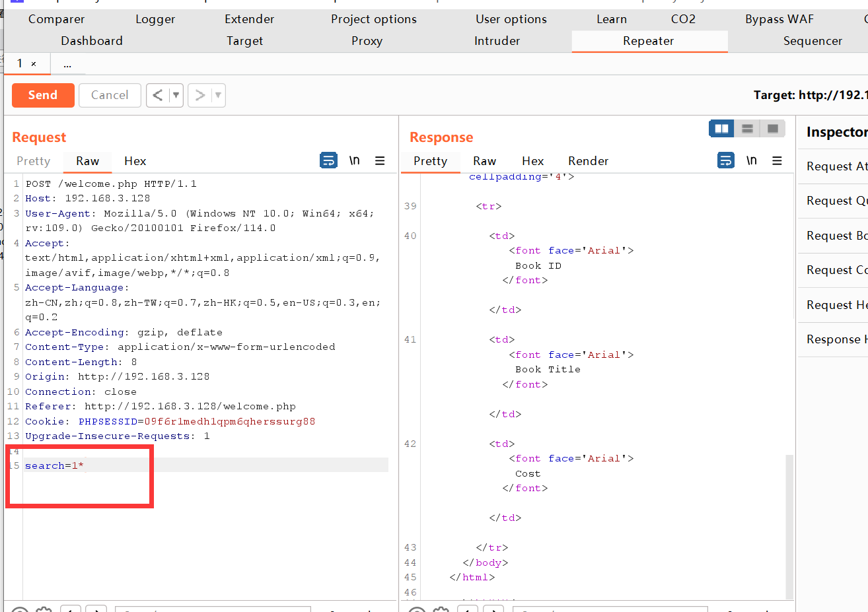
Task: Select the Repeater tab
Action: (x=649, y=41)
